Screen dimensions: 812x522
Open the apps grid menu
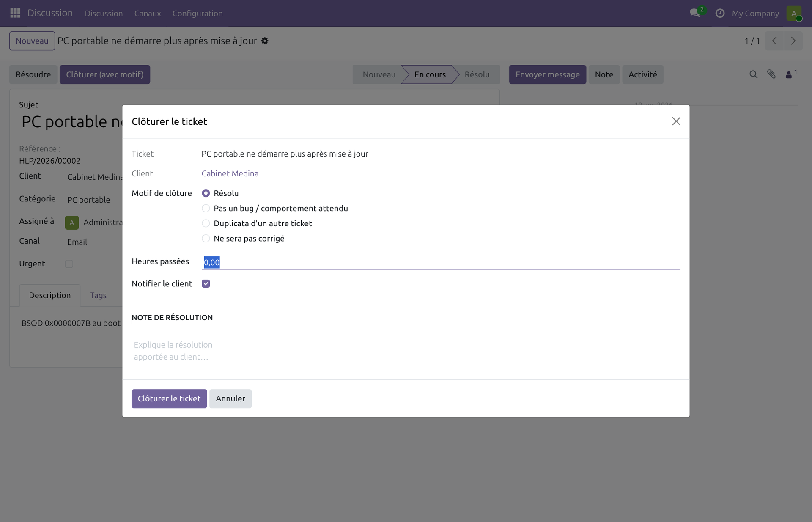pyautogui.click(x=14, y=13)
